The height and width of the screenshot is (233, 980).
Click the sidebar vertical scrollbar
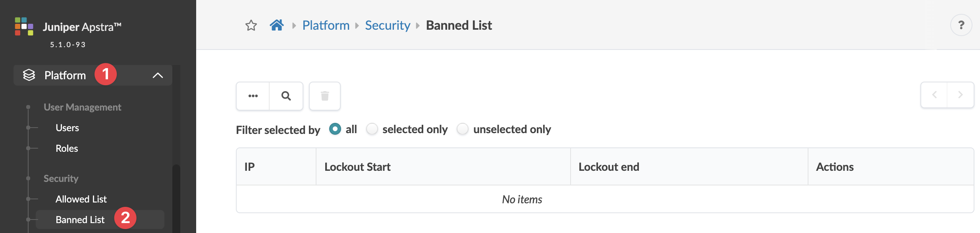(x=176, y=198)
